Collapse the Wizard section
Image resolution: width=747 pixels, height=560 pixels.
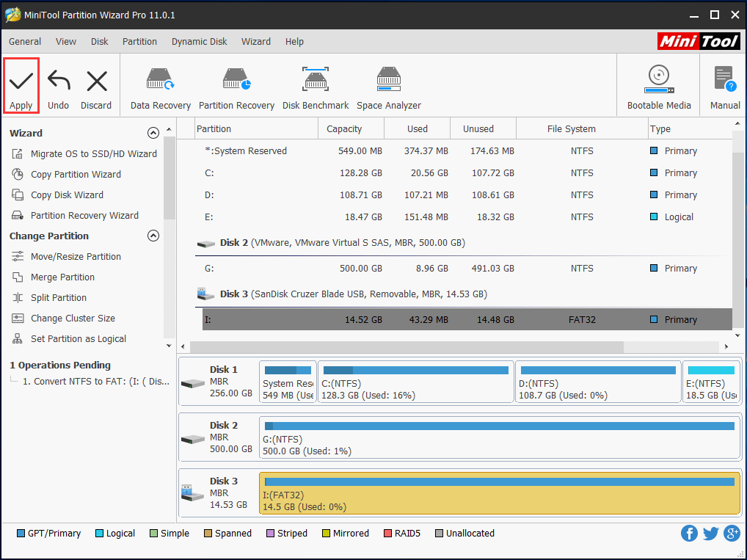(x=153, y=133)
